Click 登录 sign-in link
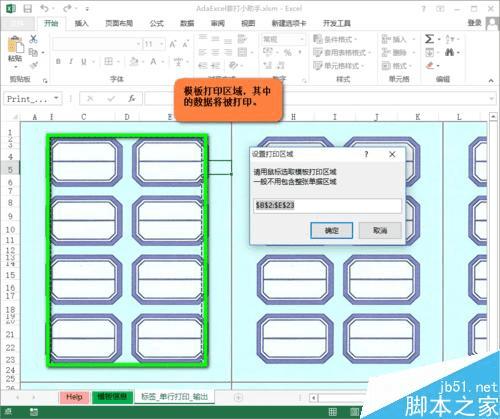Viewport: 500px width, 419px height. (474, 23)
